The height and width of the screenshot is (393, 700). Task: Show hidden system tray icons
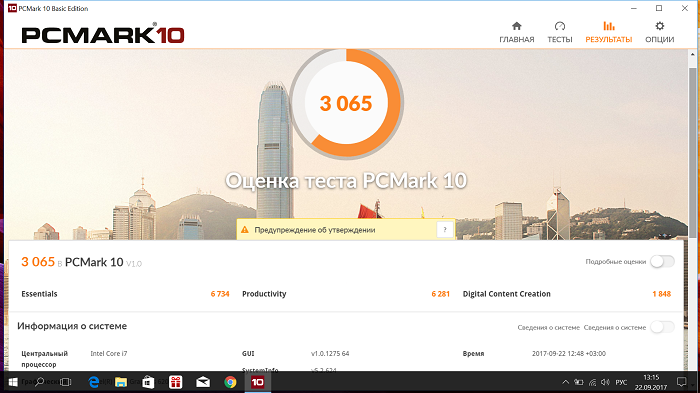(x=565, y=382)
